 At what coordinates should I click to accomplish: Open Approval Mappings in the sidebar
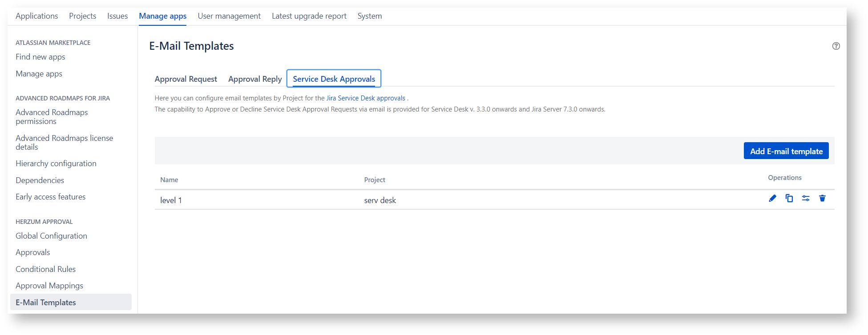pos(49,286)
